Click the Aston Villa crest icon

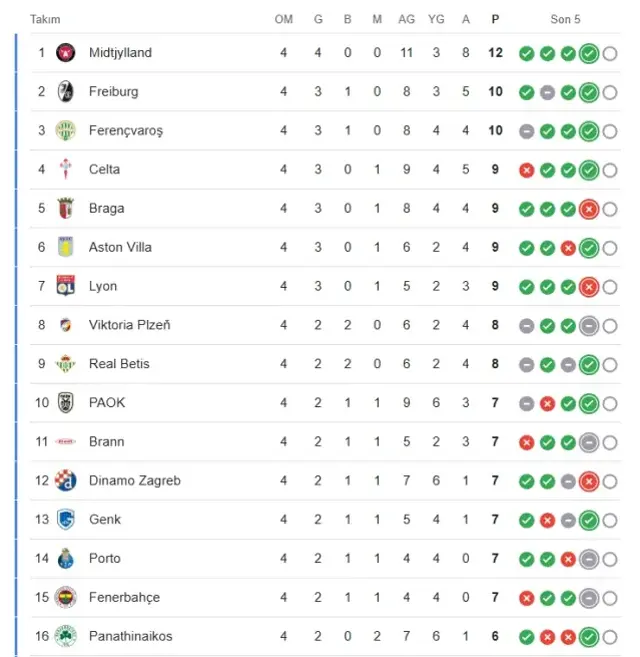66,247
